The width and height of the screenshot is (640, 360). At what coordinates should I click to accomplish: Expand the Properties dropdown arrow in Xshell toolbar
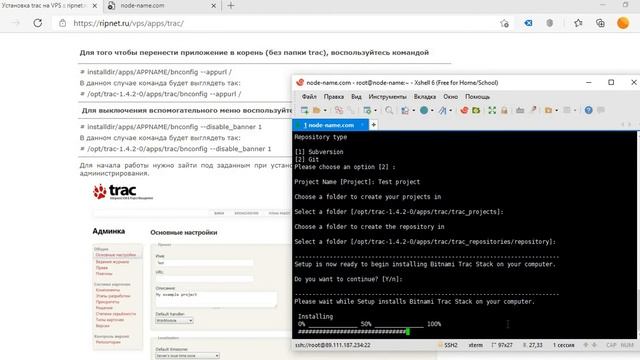(375, 111)
